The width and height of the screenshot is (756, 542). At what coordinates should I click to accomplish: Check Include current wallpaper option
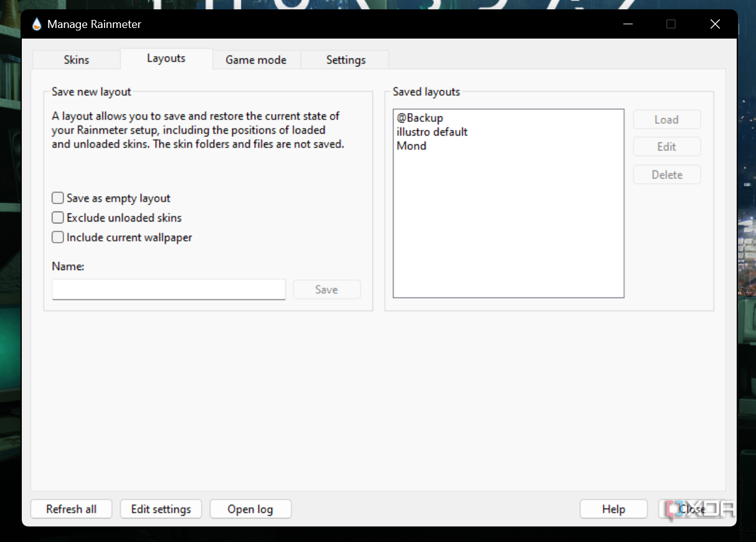(x=58, y=237)
